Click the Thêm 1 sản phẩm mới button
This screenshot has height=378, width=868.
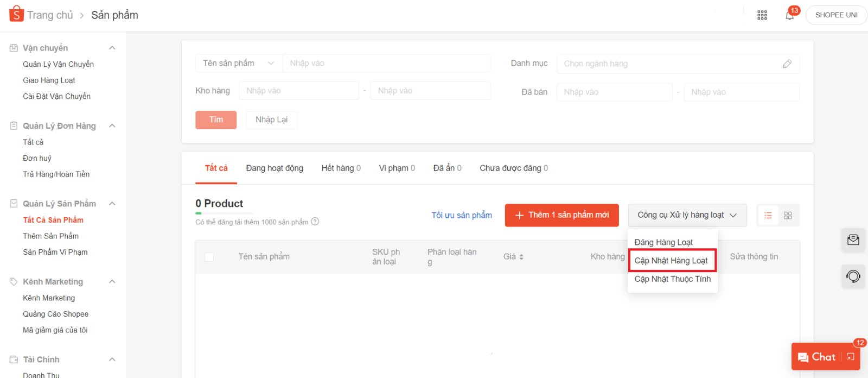561,215
